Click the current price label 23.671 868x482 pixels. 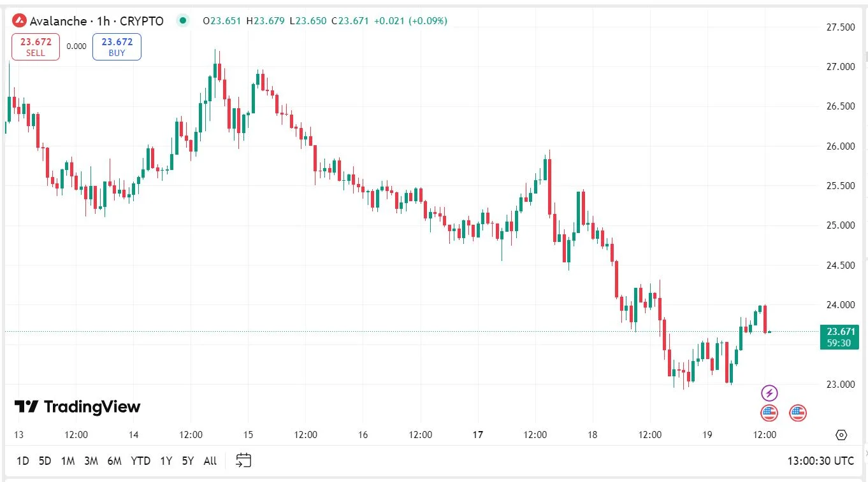tap(840, 332)
